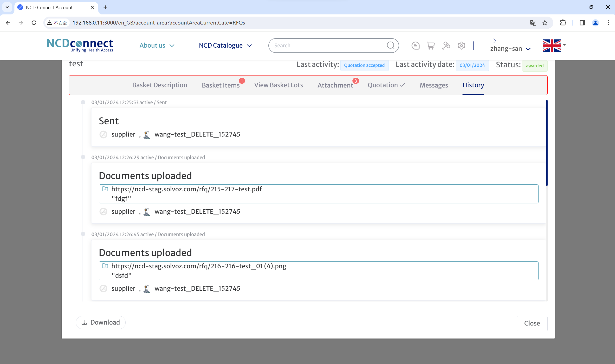Screen dimensions: 615x364
Task: Bookmark this page with the star icon
Action: click(545, 23)
